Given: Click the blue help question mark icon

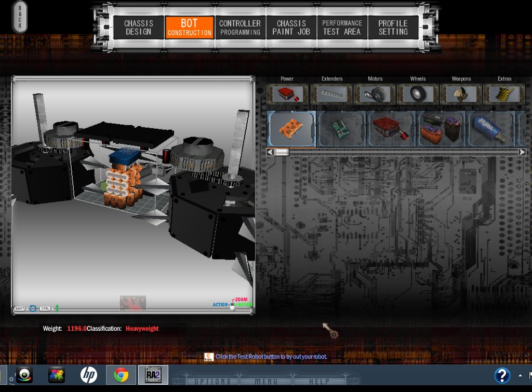Looking at the screenshot, I should (x=502, y=375).
